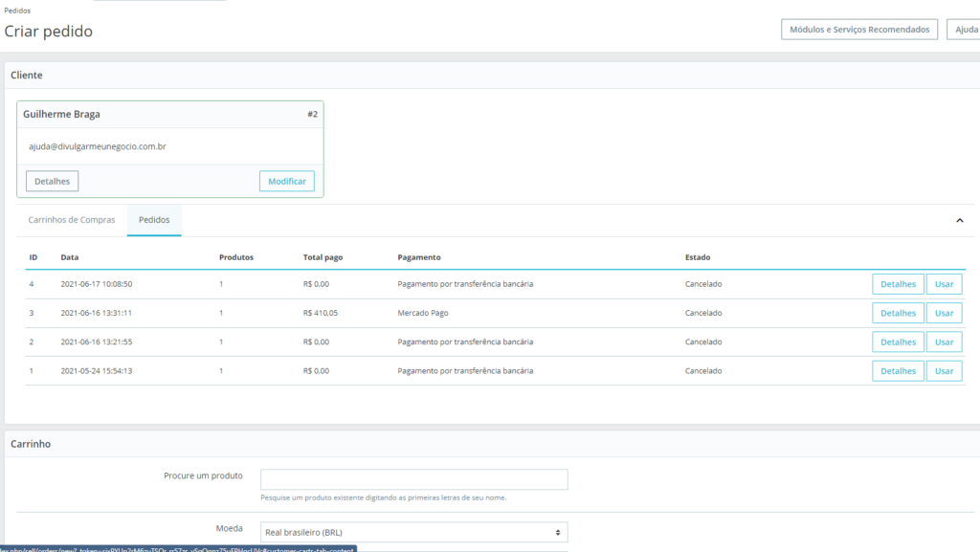Open Detalhes for order ID 3
The height and width of the screenshot is (552, 980).
898,313
